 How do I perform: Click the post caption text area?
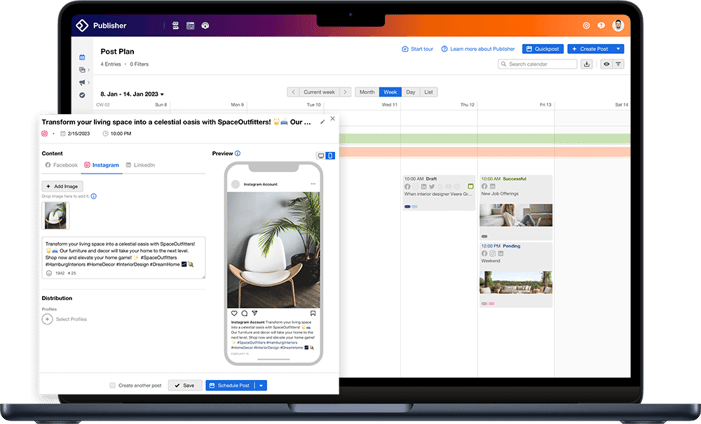click(x=123, y=258)
